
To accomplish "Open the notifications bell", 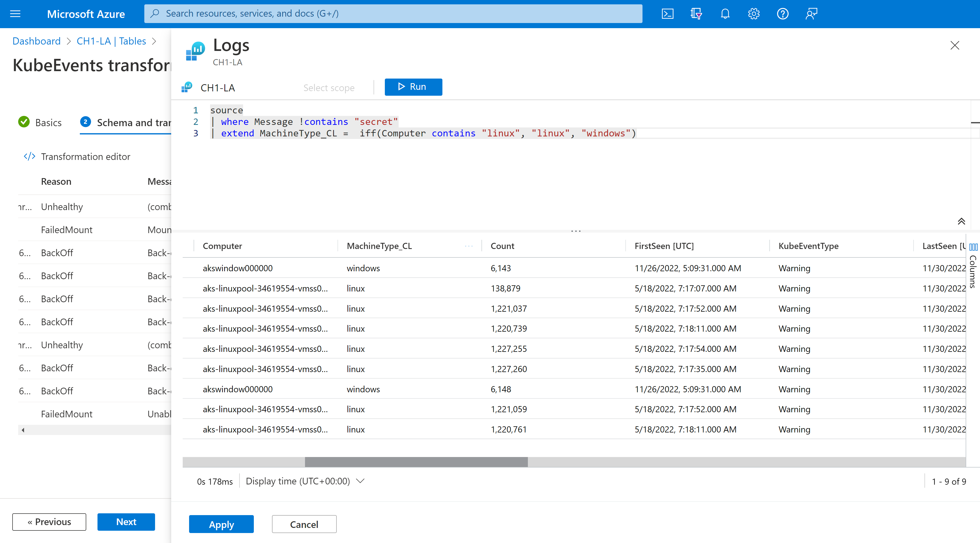I will [725, 14].
